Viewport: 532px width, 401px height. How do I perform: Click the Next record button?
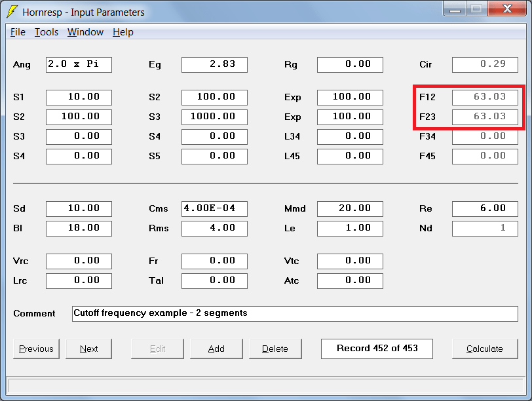(x=88, y=349)
